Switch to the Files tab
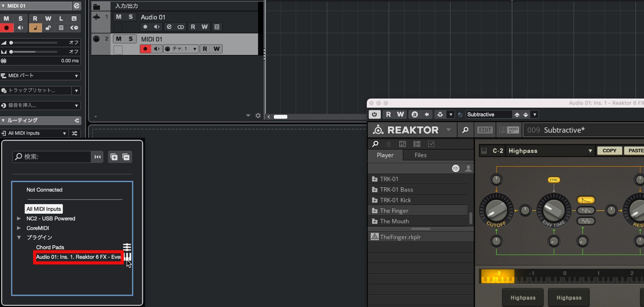Viewport: 644px width, 307px height. [x=420, y=155]
